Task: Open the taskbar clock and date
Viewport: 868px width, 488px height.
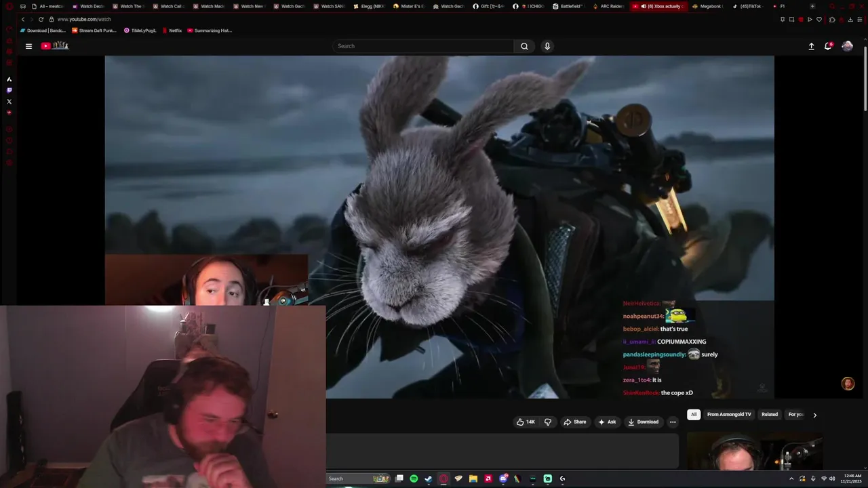Action: [850, 479]
